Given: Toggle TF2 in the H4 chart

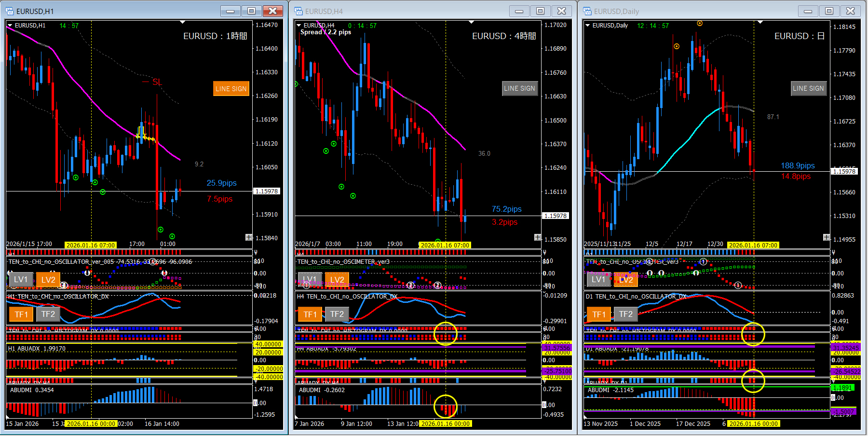Looking at the screenshot, I should click(337, 314).
